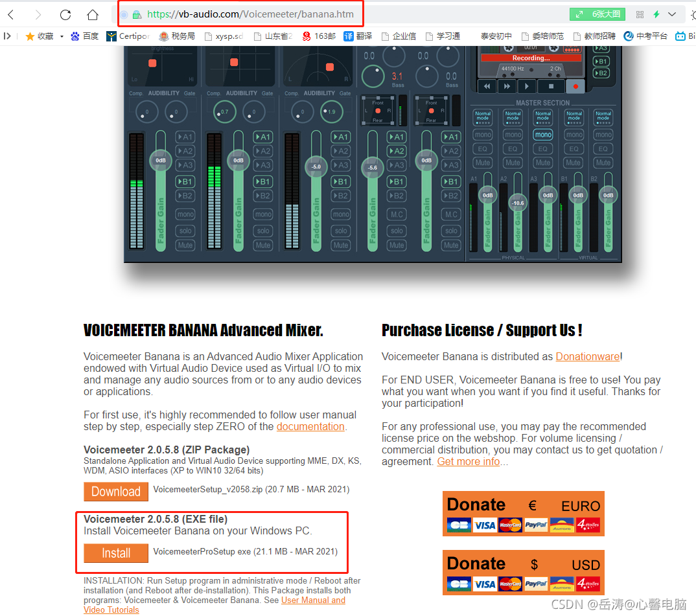Open the 企业信 bookmark
The height and width of the screenshot is (616, 696).
tap(399, 36)
